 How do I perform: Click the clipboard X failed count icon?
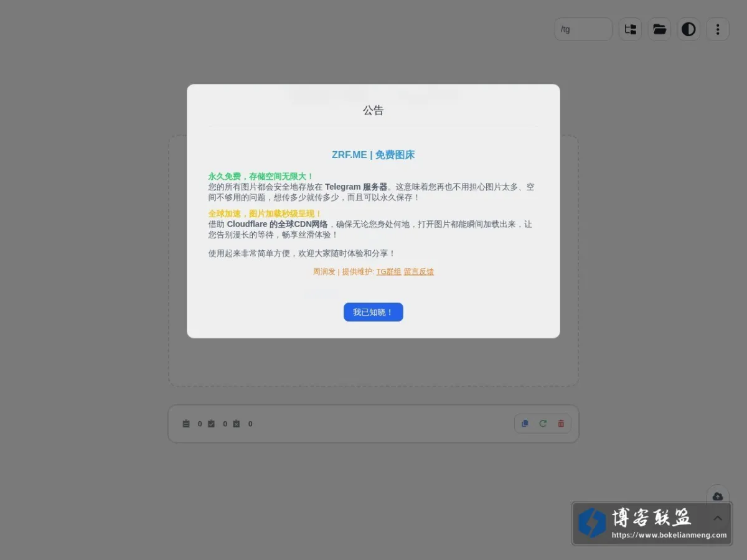[x=236, y=424]
